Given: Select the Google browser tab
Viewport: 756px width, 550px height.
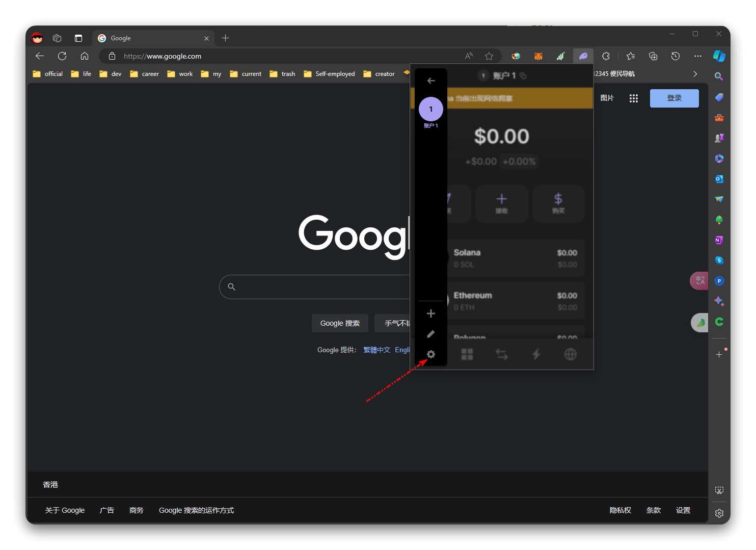Looking at the screenshot, I should (153, 38).
